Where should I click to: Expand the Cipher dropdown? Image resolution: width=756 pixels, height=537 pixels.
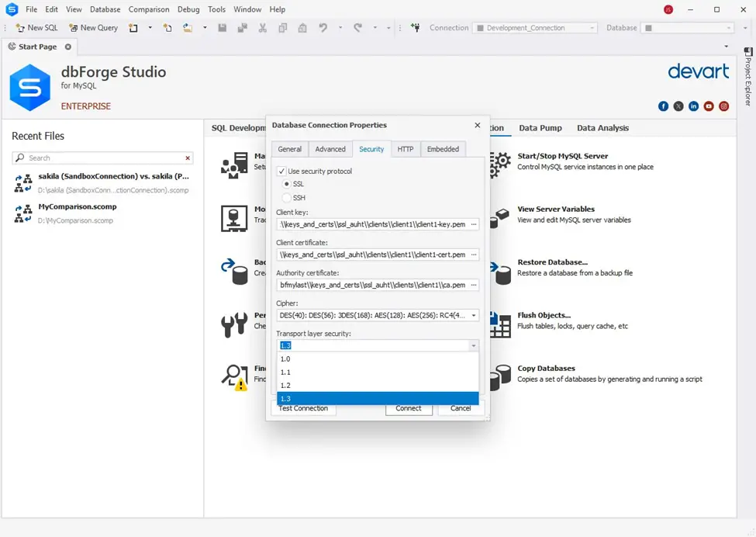coord(474,316)
